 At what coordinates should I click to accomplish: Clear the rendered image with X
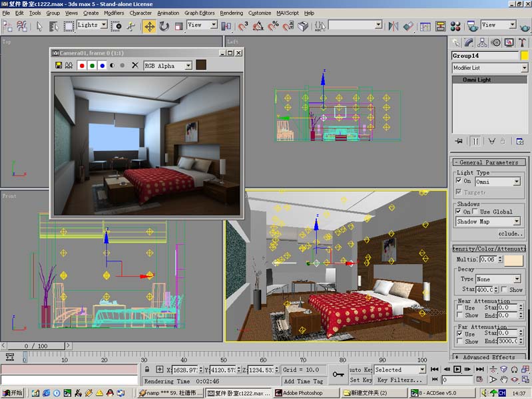[x=134, y=65]
